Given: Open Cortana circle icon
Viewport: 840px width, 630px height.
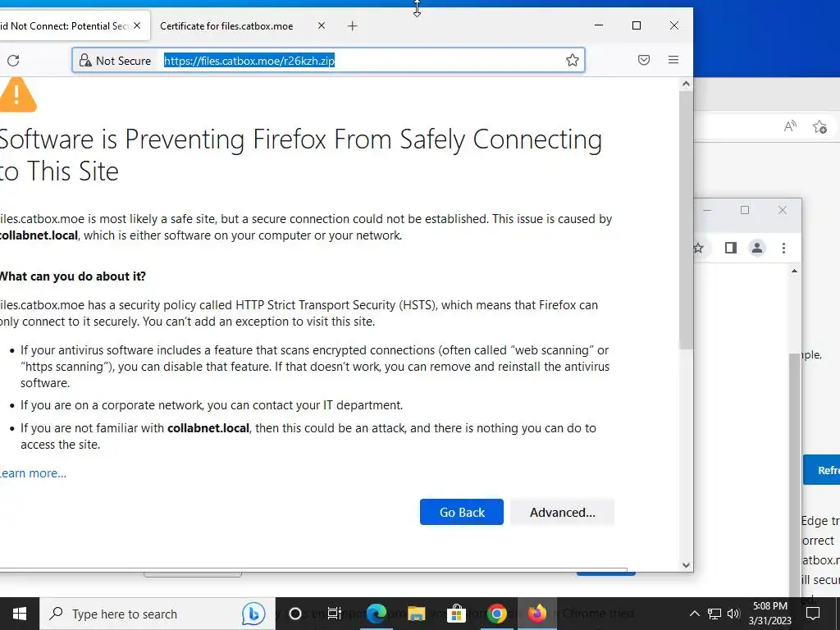Looking at the screenshot, I should tap(295, 614).
